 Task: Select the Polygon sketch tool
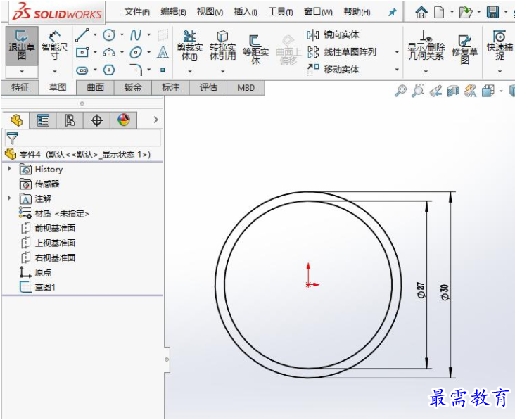[x=109, y=70]
